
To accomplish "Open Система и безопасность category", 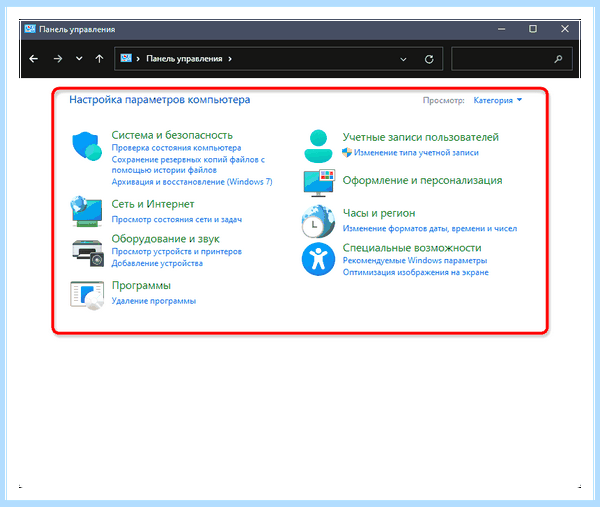I will 172,135.
